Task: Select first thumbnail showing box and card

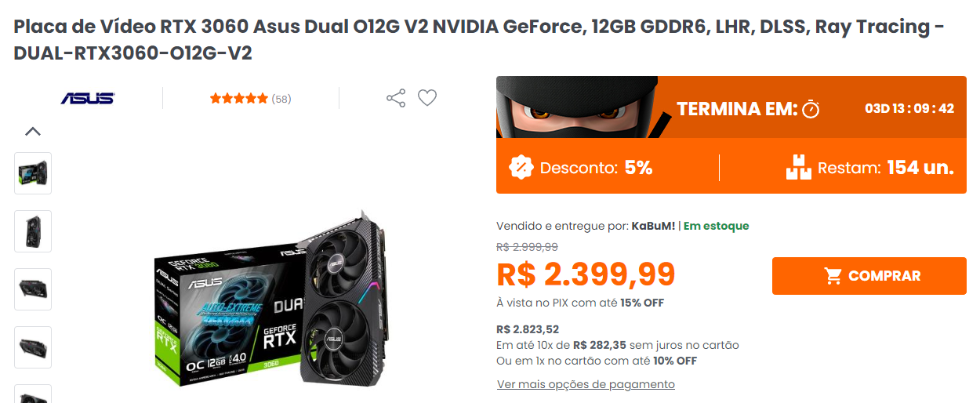Action: 33,173
